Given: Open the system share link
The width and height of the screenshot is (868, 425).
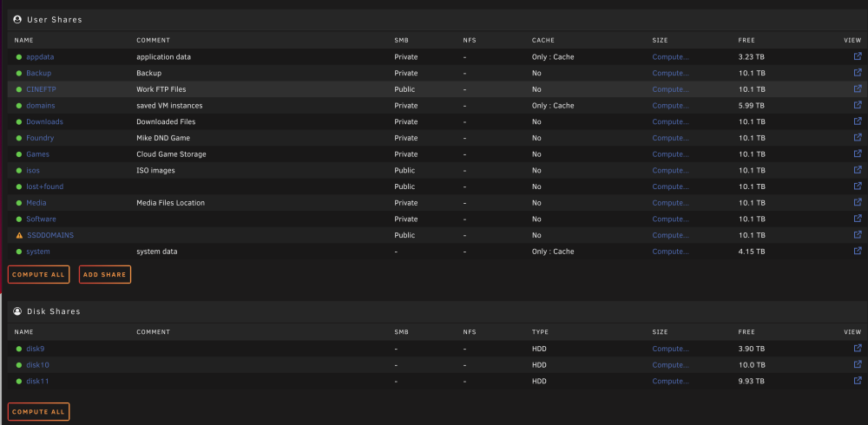Looking at the screenshot, I should [38, 252].
